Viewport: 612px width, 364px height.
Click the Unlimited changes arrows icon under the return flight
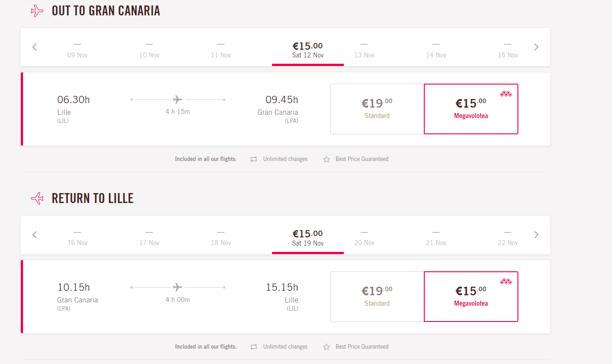pos(254,347)
